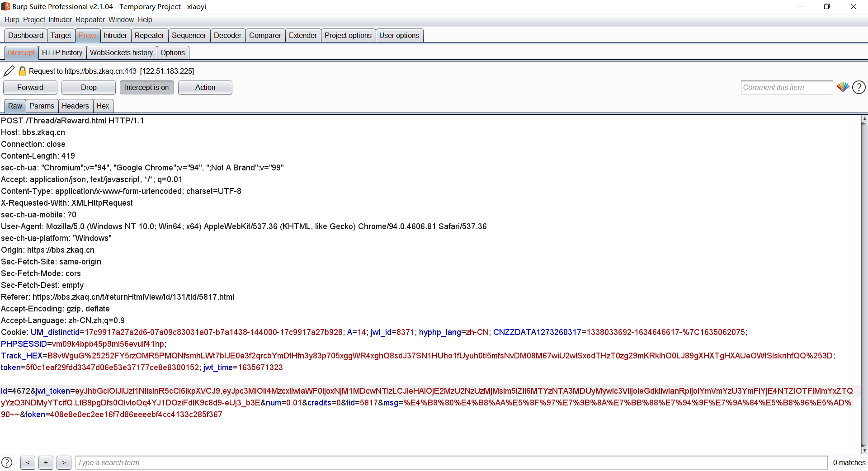Image resolution: width=868 pixels, height=471 pixels.
Task: Click the num=0.01 body parameter
Action: (283, 403)
